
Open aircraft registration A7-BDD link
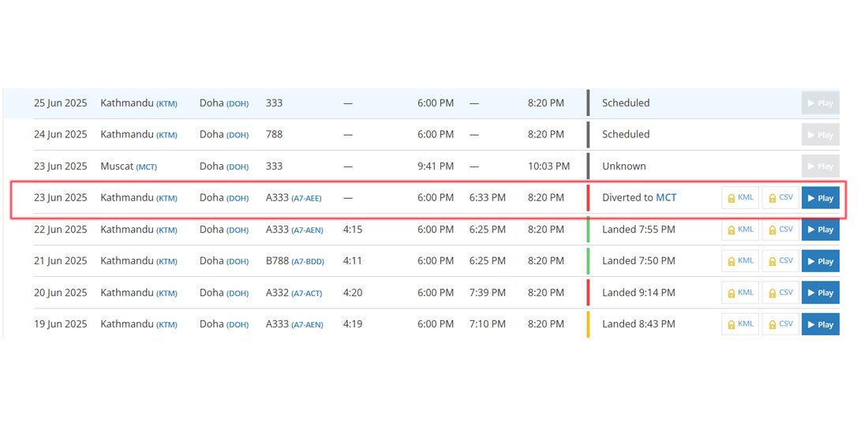(308, 262)
